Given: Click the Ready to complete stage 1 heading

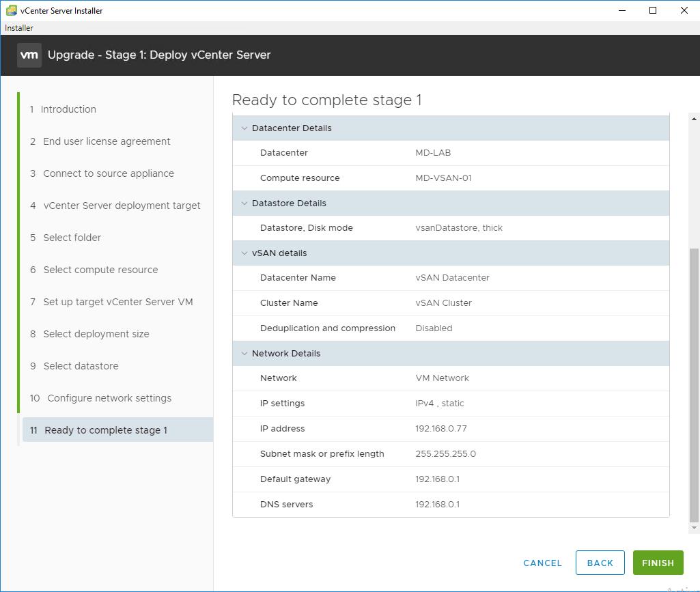Looking at the screenshot, I should coord(327,100).
